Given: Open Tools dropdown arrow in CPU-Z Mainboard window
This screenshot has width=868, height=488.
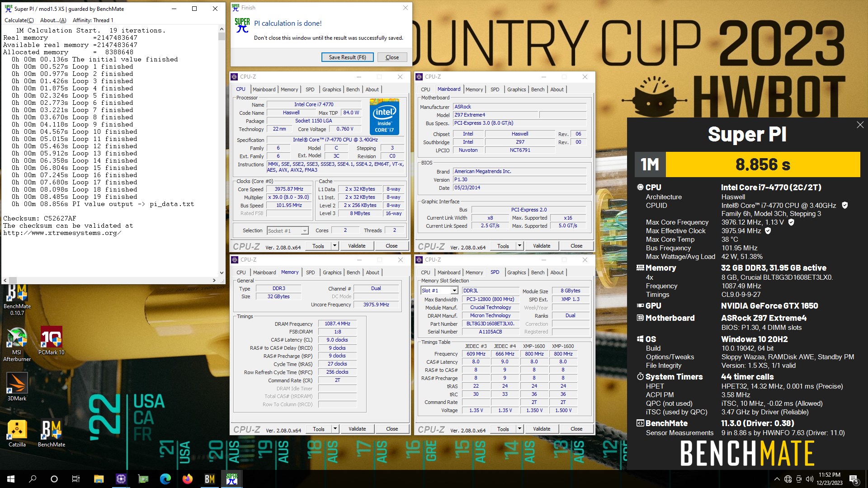Looking at the screenshot, I should pos(519,246).
